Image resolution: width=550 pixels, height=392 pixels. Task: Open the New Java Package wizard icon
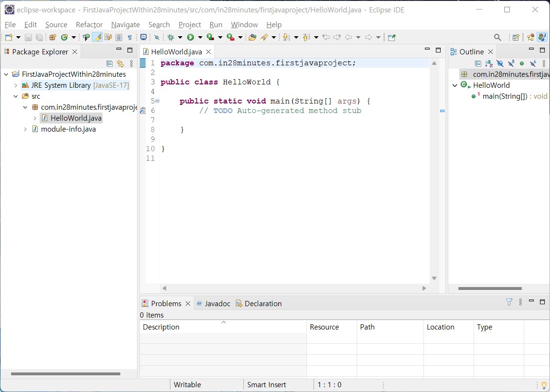pyautogui.click(x=53, y=37)
